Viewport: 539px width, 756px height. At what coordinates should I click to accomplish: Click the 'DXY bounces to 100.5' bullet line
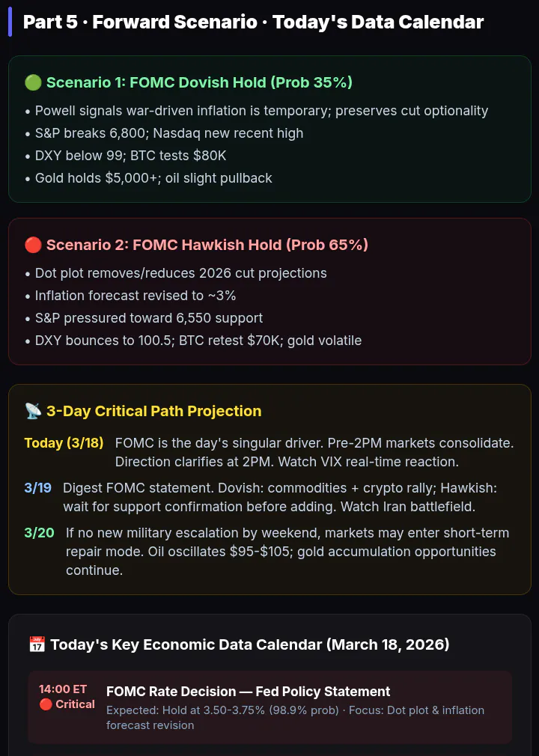click(x=193, y=341)
